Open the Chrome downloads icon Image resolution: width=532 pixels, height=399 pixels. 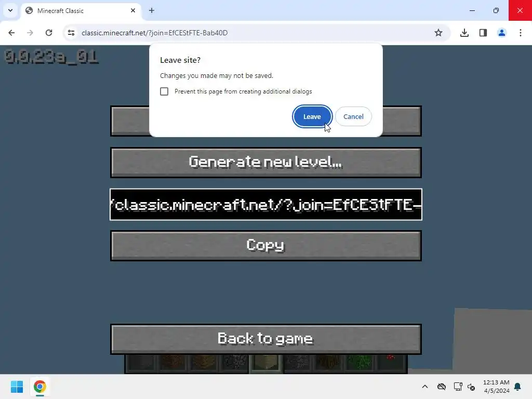pos(464,33)
